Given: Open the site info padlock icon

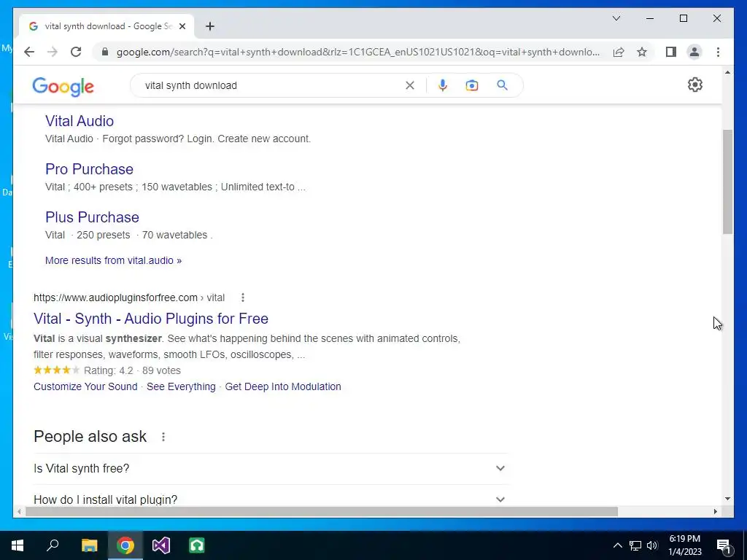Looking at the screenshot, I should (x=105, y=52).
